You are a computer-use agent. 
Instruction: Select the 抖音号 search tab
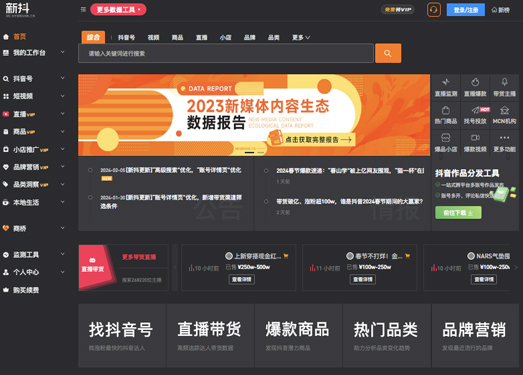pyautogui.click(x=126, y=38)
